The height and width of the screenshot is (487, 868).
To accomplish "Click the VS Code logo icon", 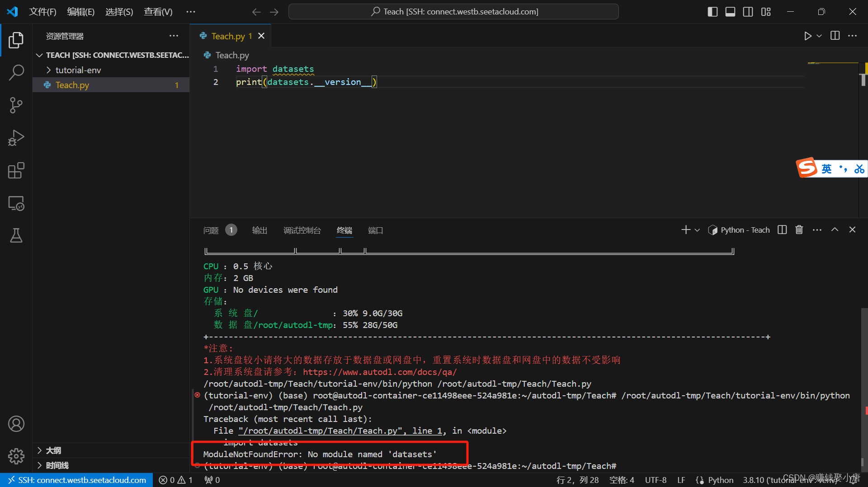I will click(x=12, y=12).
